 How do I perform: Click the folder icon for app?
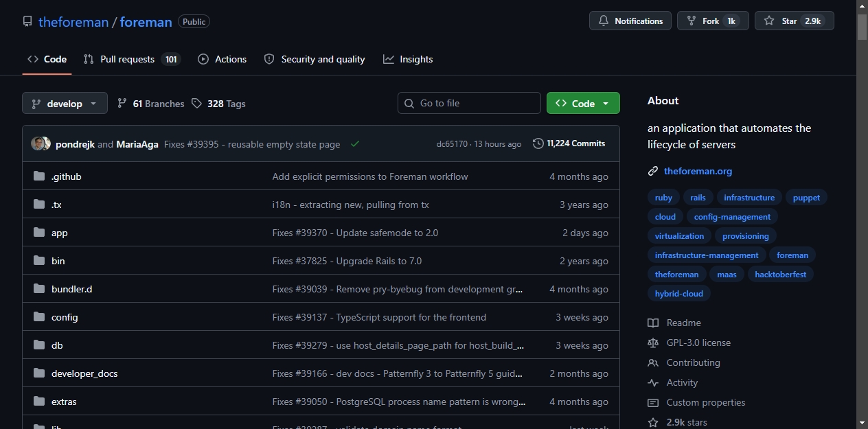click(39, 233)
